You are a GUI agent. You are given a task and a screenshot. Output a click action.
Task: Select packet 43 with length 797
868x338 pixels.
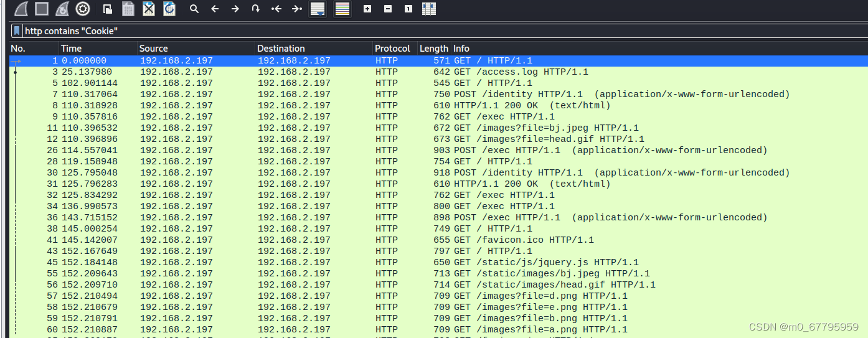(x=438, y=251)
